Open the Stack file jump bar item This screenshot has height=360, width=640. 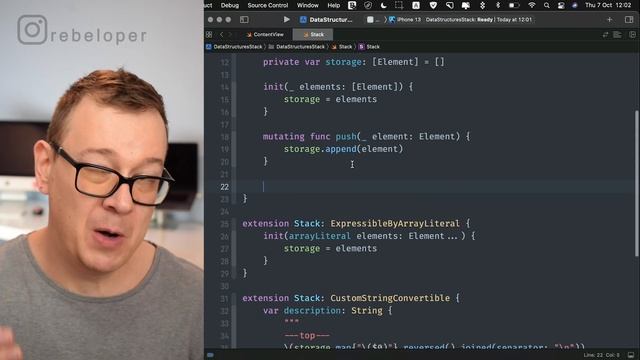[342, 47]
